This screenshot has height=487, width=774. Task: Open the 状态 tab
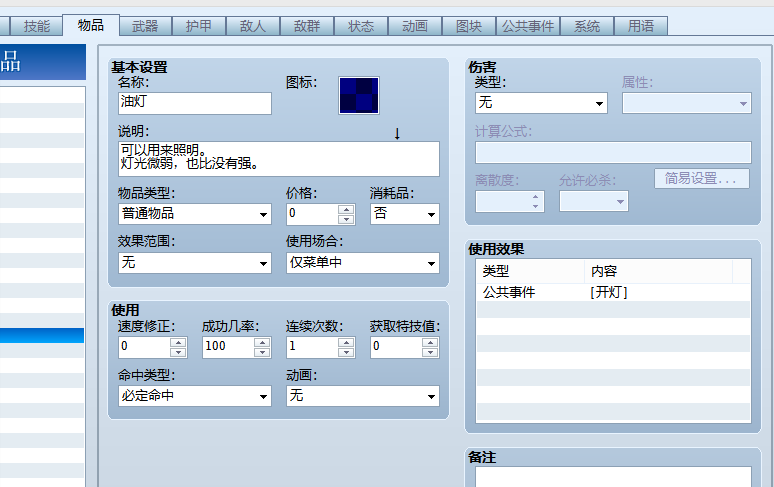click(361, 26)
